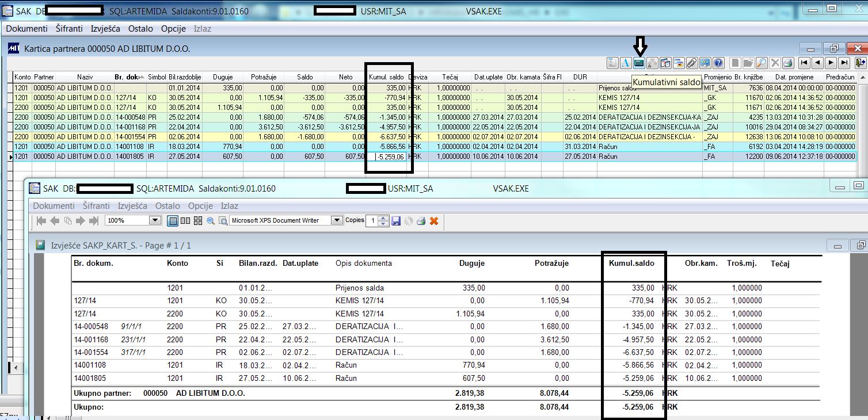Click the document list icon at the left end of the Kartica toolbar
Image resolution: width=868 pixels, height=420 pixels.
pos(612,63)
